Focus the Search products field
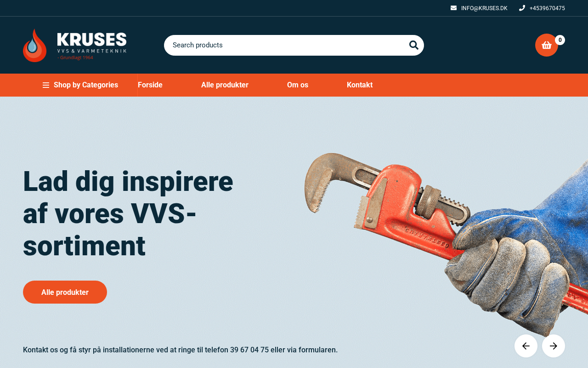Image resolution: width=588 pixels, height=368 pixels. point(294,45)
